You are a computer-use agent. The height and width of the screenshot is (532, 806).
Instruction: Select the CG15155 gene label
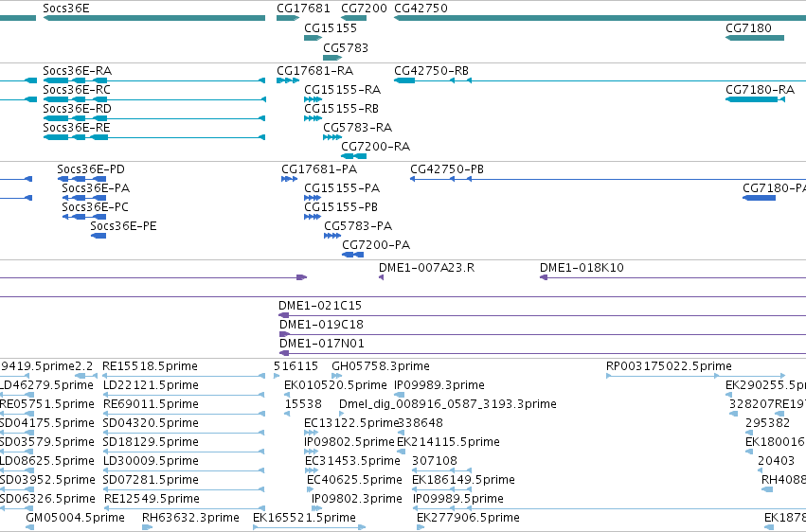pyautogui.click(x=330, y=27)
